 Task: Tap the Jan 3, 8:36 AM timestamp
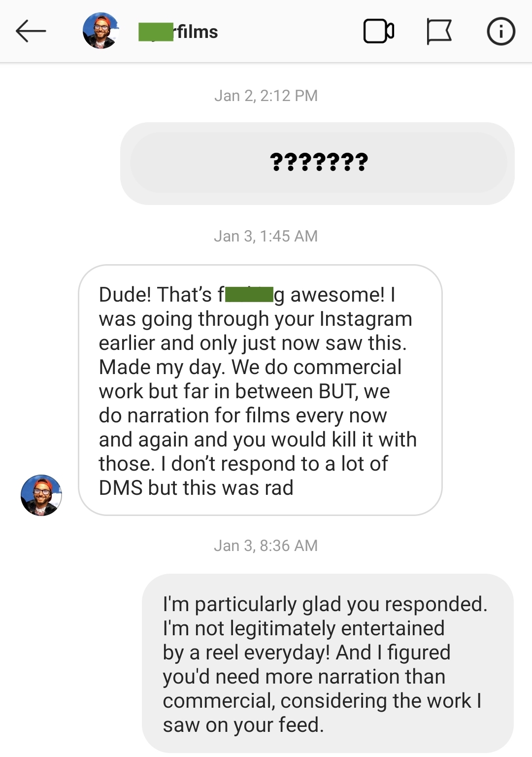coord(266,546)
